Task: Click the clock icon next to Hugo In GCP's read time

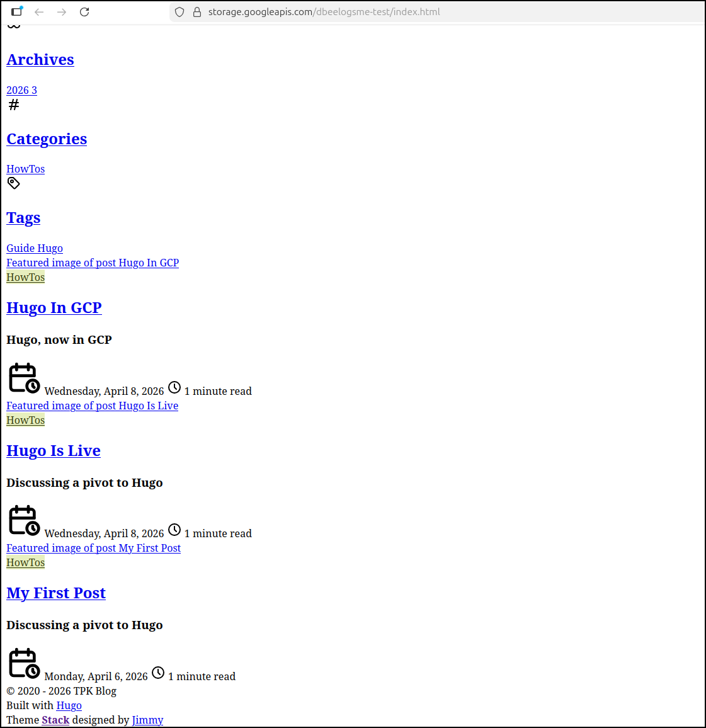Action: tap(174, 387)
